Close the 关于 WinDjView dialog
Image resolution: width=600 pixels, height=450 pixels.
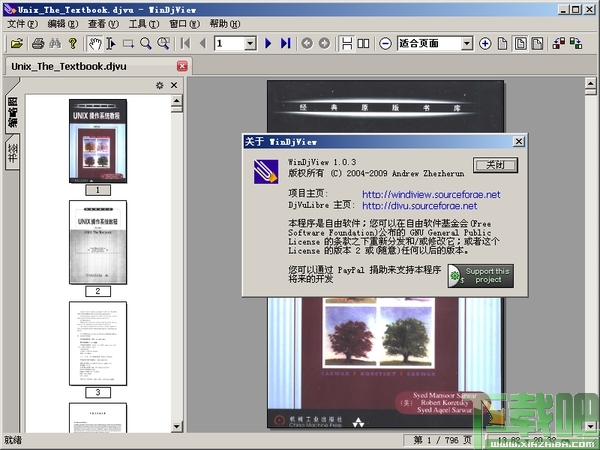tap(518, 142)
